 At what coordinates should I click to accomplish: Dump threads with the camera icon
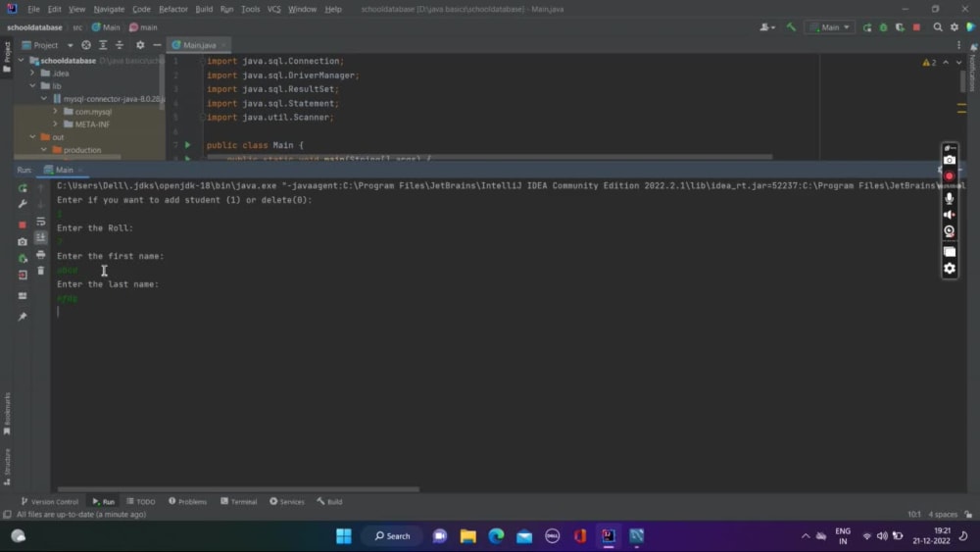tap(23, 241)
